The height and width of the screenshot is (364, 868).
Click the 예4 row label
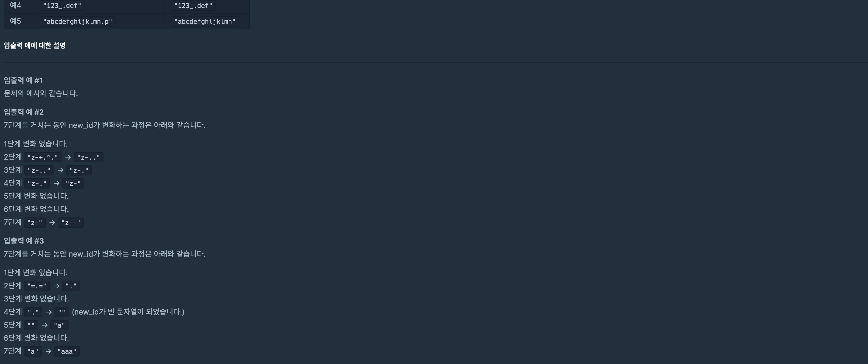pos(15,5)
